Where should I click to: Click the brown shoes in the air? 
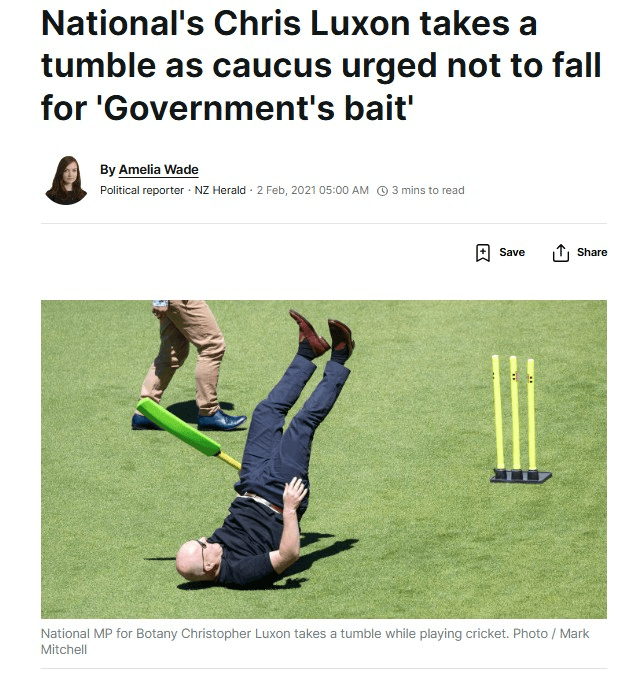coord(322,335)
